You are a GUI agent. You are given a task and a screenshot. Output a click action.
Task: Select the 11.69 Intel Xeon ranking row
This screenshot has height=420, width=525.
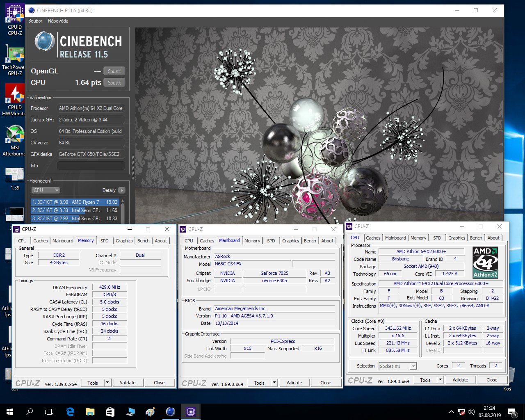75,210
